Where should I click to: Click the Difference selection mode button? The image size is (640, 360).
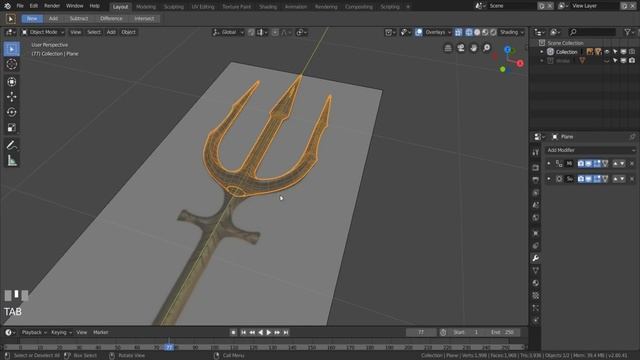[111, 19]
